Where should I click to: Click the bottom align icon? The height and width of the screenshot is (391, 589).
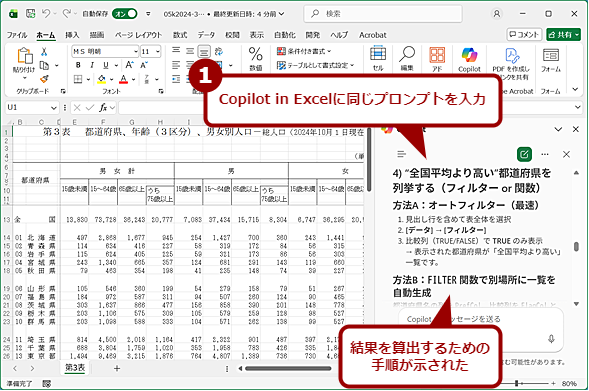click(204, 51)
